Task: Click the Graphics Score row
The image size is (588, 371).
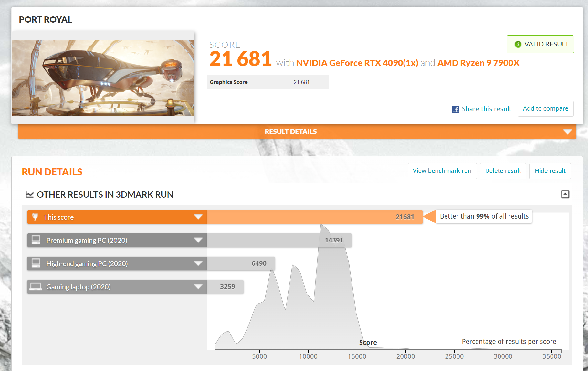Action: click(268, 82)
